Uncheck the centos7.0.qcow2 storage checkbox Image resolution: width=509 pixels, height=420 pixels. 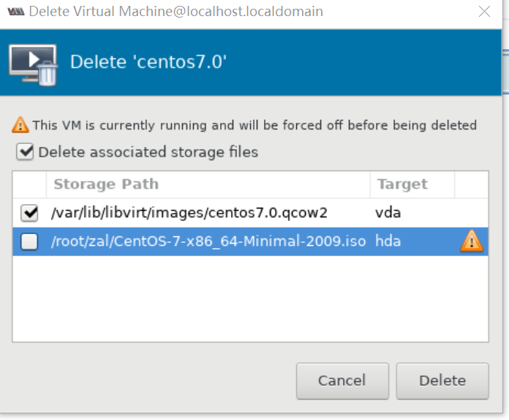coord(29,213)
